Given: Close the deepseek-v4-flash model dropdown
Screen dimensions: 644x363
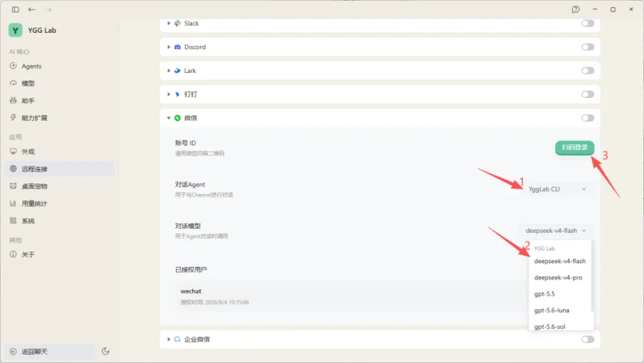Looking at the screenshot, I should click(556, 231).
